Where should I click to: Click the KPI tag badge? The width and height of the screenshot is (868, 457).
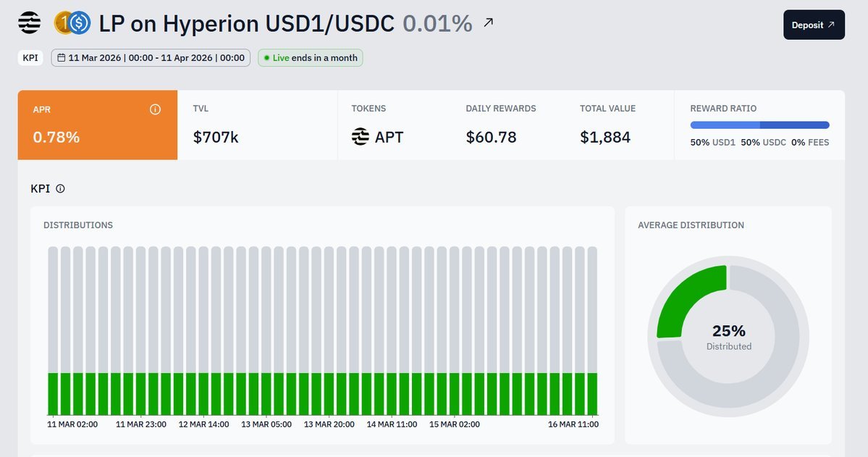click(x=30, y=58)
